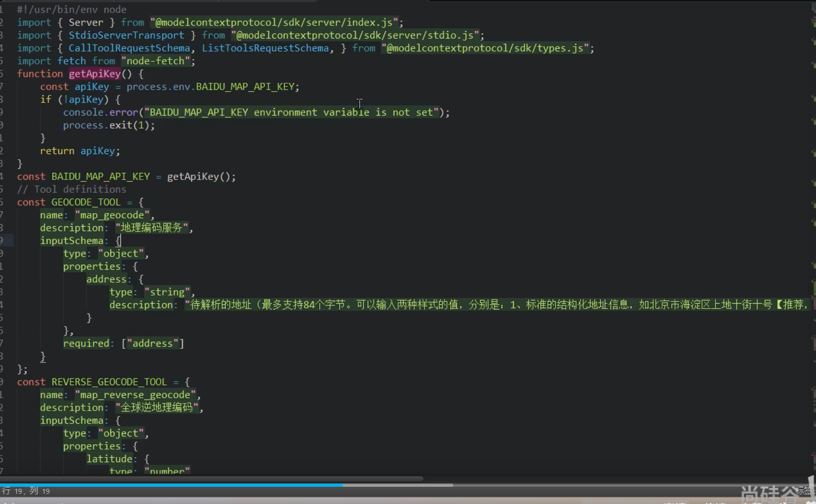Click the "map_reverse_geocode" string value
The image size is (816, 504).
click(x=135, y=395)
